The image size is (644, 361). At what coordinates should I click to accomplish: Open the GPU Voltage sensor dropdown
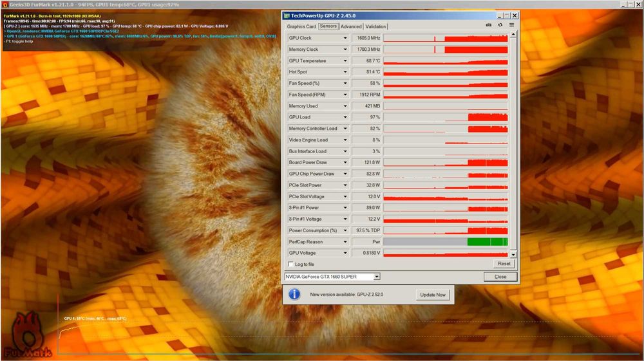(345, 253)
